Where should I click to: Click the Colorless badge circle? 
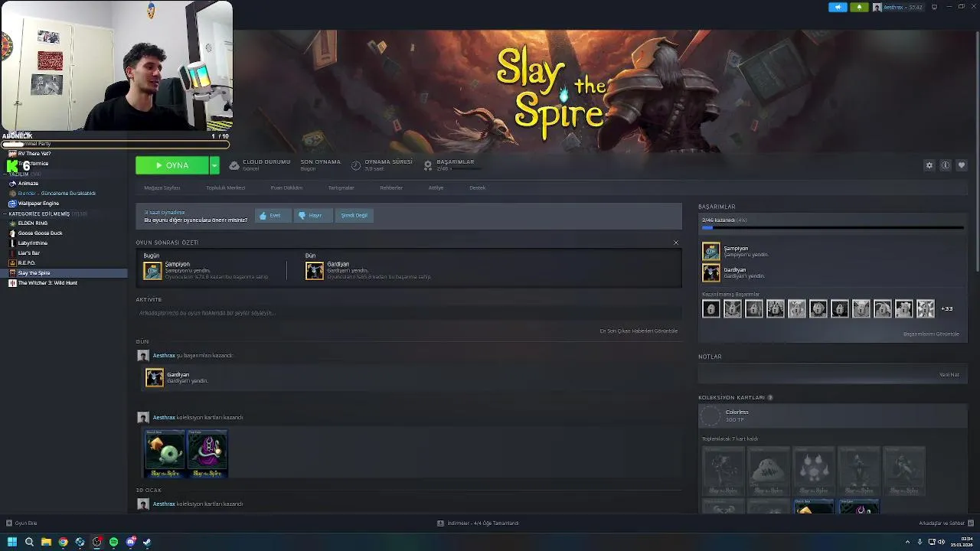(x=711, y=416)
